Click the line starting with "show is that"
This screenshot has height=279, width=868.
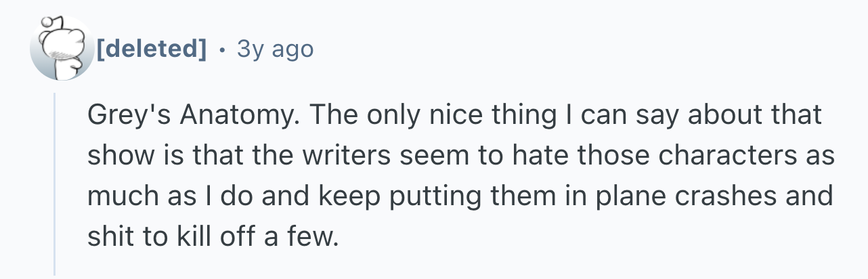(460, 156)
